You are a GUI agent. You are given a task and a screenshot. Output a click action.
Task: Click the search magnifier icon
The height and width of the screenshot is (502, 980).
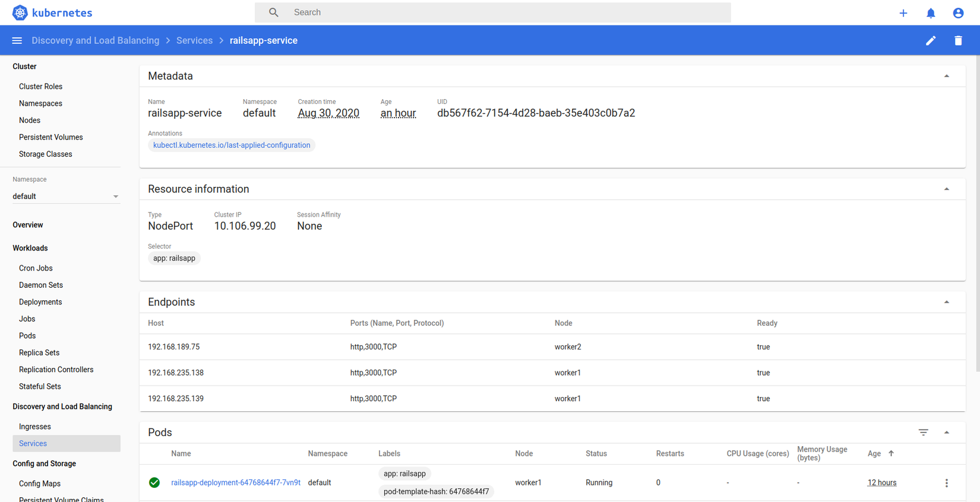point(273,12)
